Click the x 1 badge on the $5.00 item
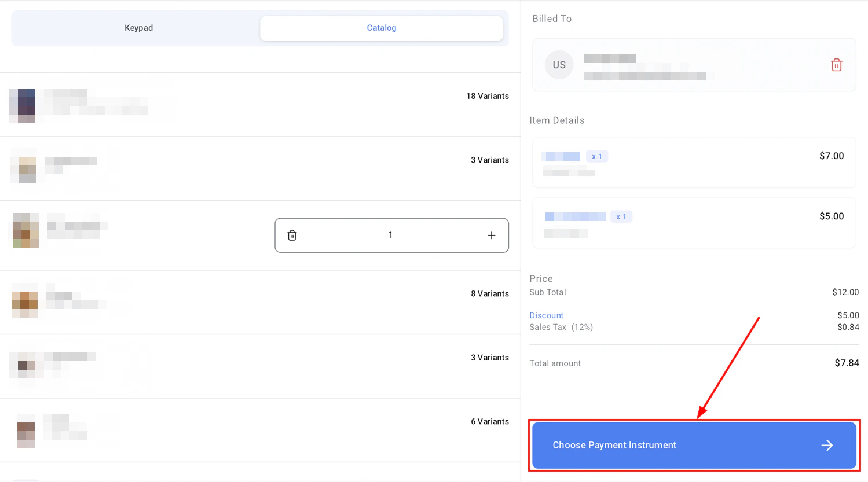Viewport: 868px width, 482px height. coord(621,216)
